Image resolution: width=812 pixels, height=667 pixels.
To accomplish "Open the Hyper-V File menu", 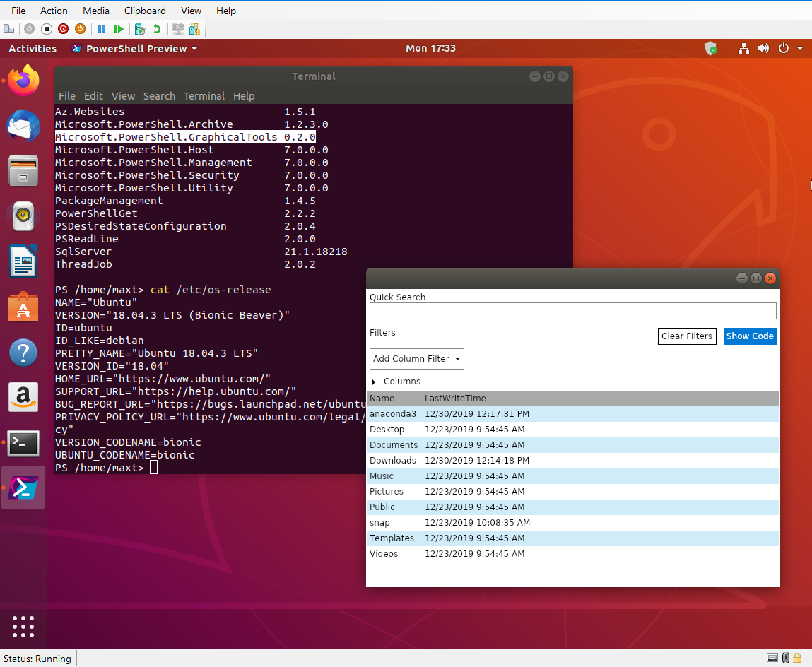I will pyautogui.click(x=18, y=11).
